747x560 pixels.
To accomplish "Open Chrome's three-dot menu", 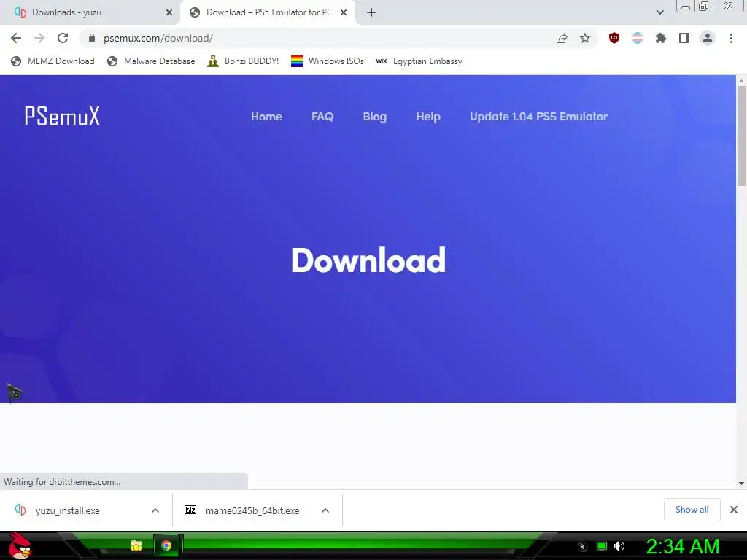I will [731, 38].
